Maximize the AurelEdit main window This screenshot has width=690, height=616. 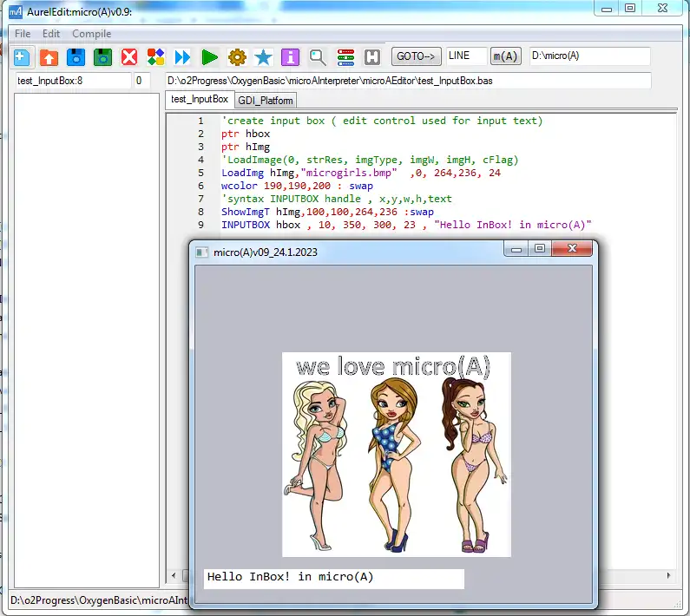point(630,8)
